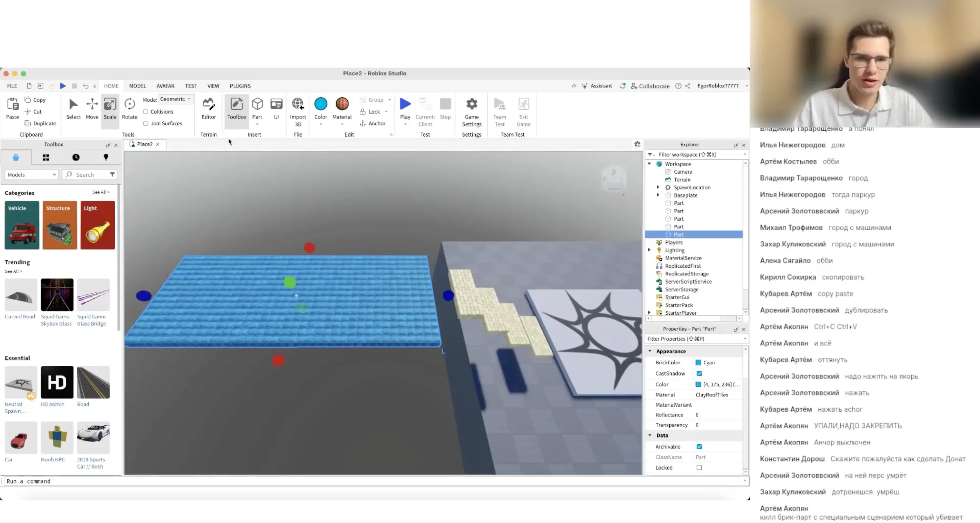980x523 pixels.
Task: Activate the Rotate tool
Action: coord(129,108)
